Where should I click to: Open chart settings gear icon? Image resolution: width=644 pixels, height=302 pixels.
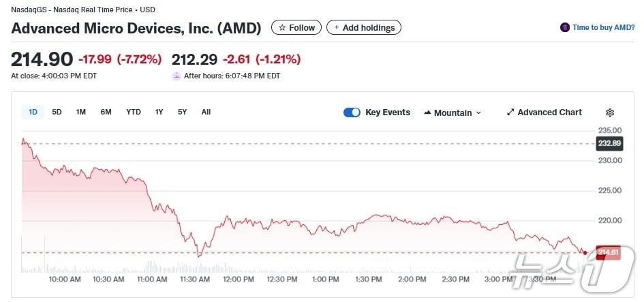610,112
